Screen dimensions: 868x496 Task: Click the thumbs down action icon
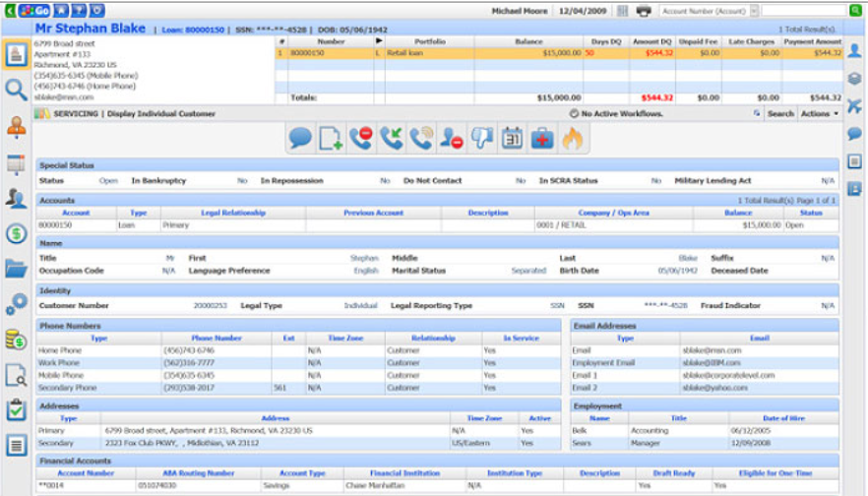(481, 138)
